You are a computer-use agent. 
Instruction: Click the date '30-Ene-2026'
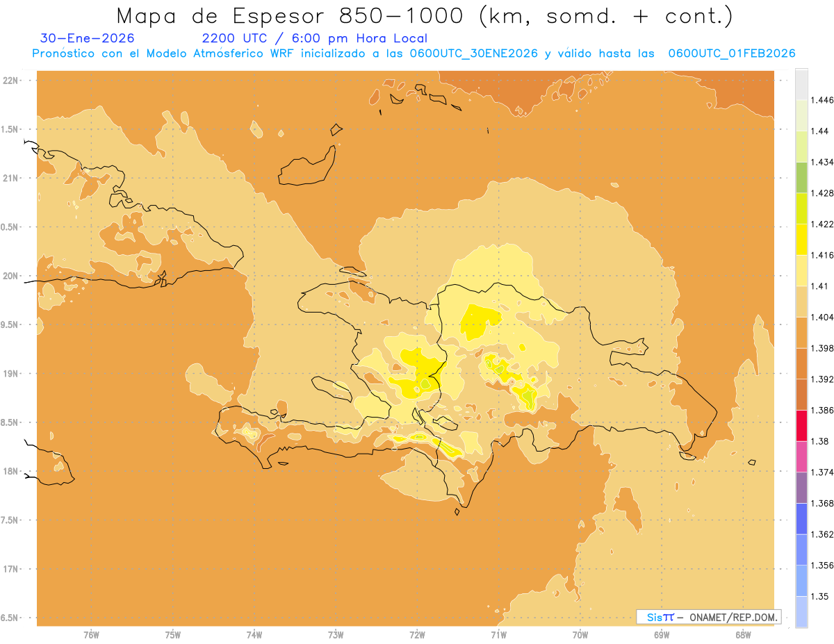pos(88,38)
